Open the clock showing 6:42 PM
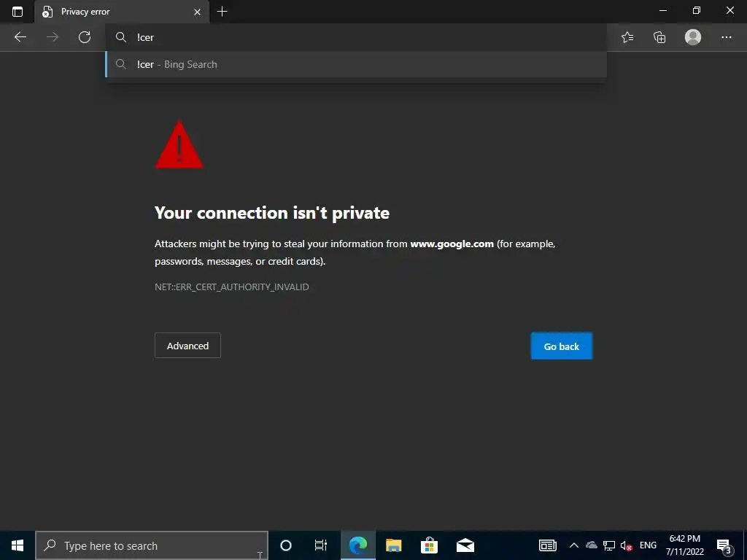The width and height of the screenshot is (747, 560). coord(684,545)
